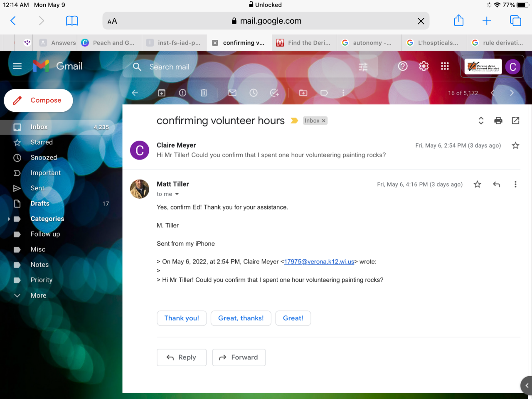Expand recipient details next to 'to me'
The width and height of the screenshot is (532, 399).
[177, 194]
